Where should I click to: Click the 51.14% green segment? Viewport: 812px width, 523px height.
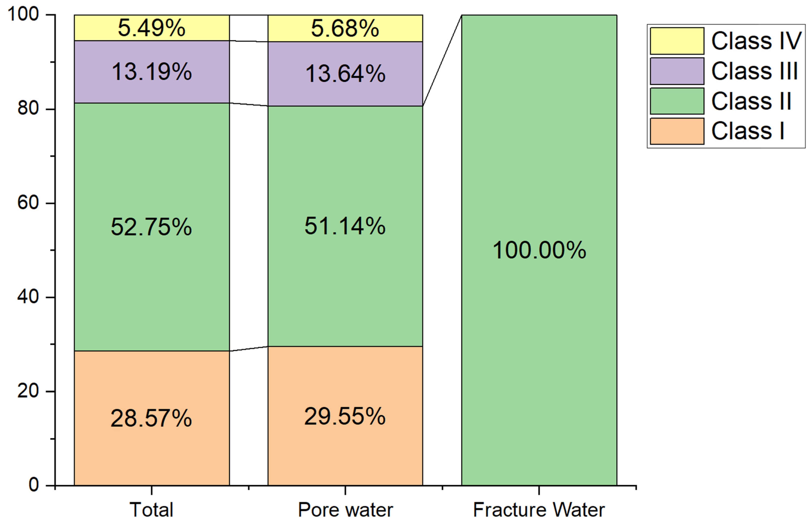(345, 226)
